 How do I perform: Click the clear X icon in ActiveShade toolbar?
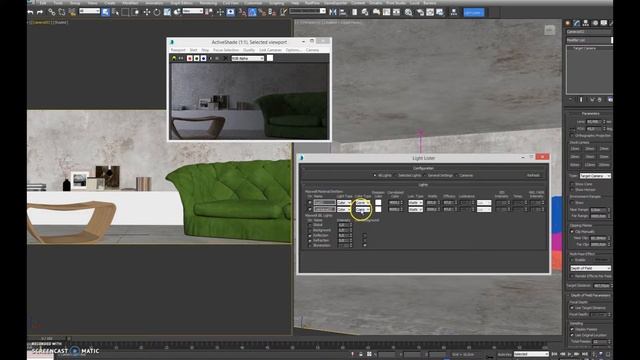click(226, 58)
